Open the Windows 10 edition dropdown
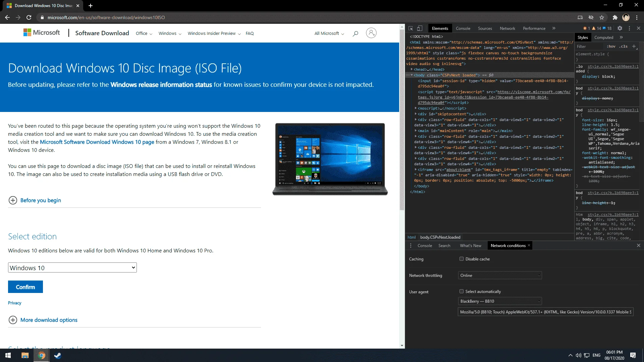This screenshot has width=644, height=362. pyautogui.click(x=72, y=267)
